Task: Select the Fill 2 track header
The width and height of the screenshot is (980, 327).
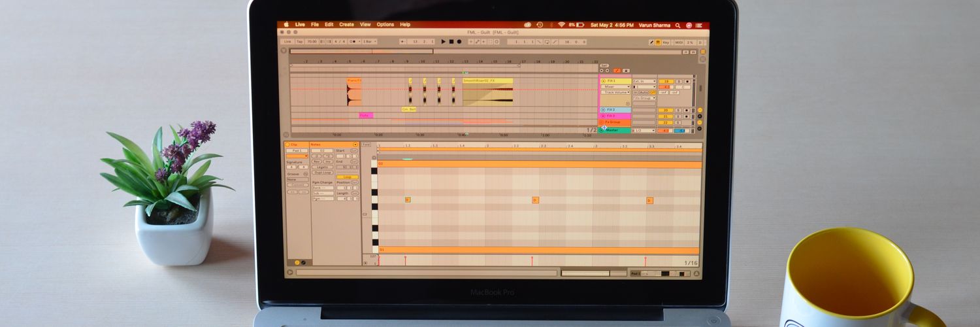Action: (615, 110)
